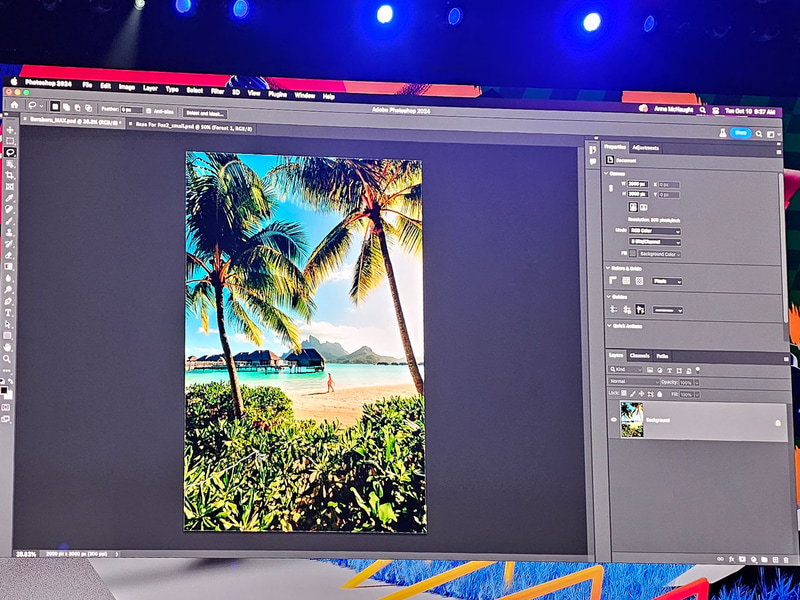Viewport: 800px width, 600px height.
Task: Select the Brush tool
Action: (10, 221)
